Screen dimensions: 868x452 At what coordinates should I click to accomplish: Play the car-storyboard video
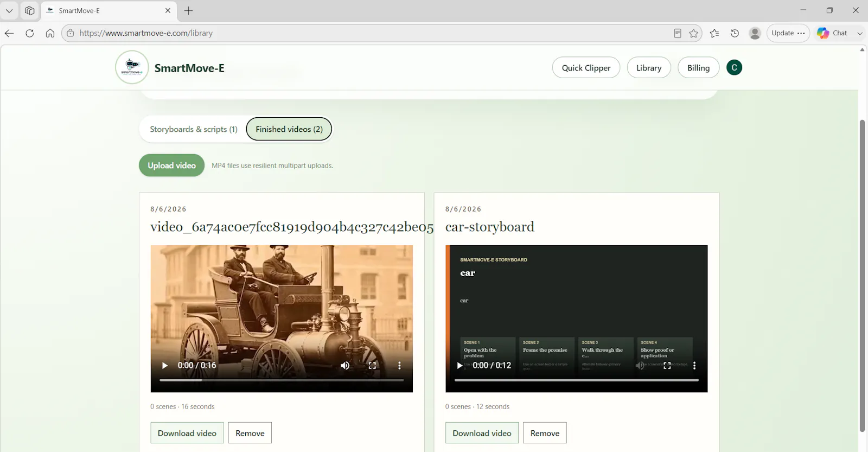(459, 365)
